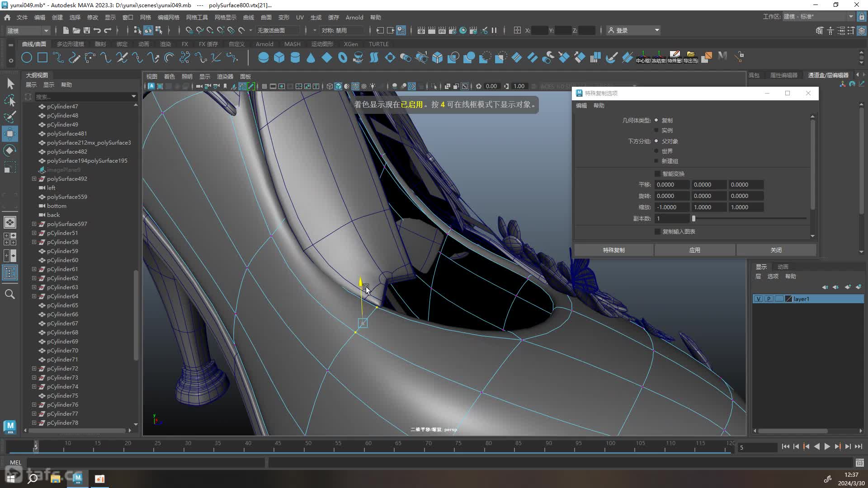
Task: Expand the pCylinder51 tree node
Action: 34,233
